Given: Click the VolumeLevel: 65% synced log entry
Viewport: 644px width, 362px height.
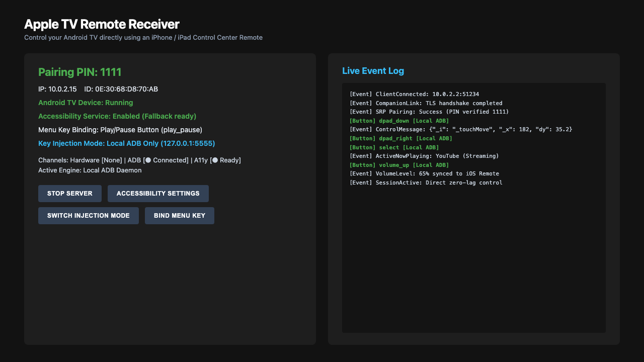Looking at the screenshot, I should (x=424, y=174).
